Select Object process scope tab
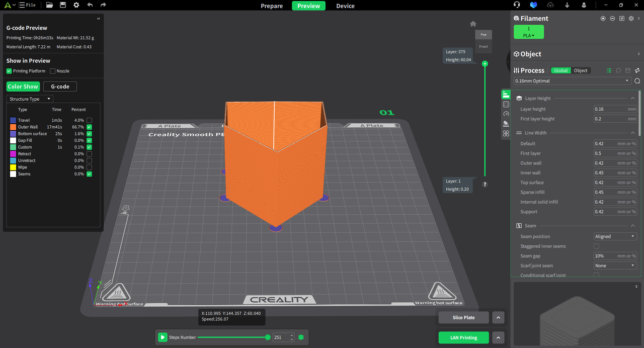This screenshot has height=348, width=644. pyautogui.click(x=581, y=70)
